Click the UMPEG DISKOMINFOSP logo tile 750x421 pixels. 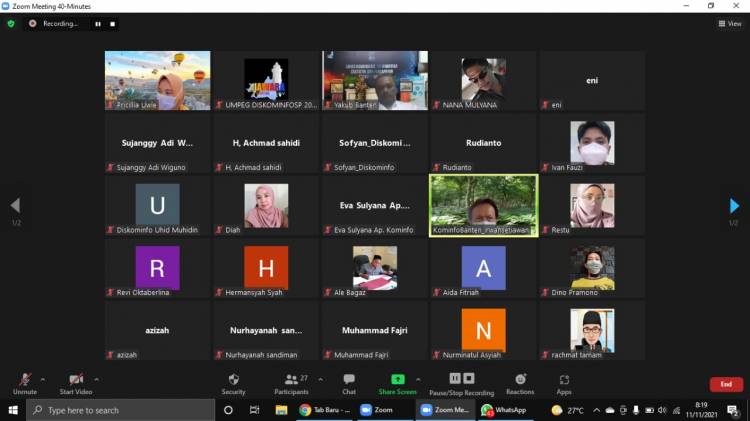pyautogui.click(x=266, y=80)
